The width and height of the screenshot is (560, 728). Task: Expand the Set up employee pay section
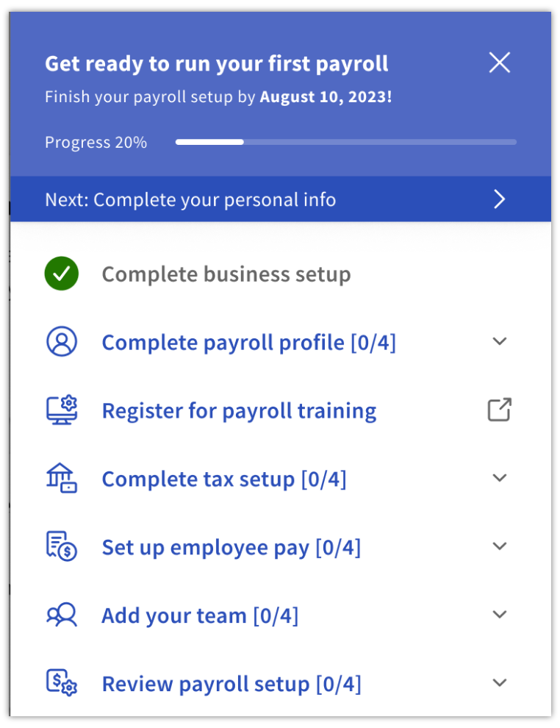coord(499,546)
